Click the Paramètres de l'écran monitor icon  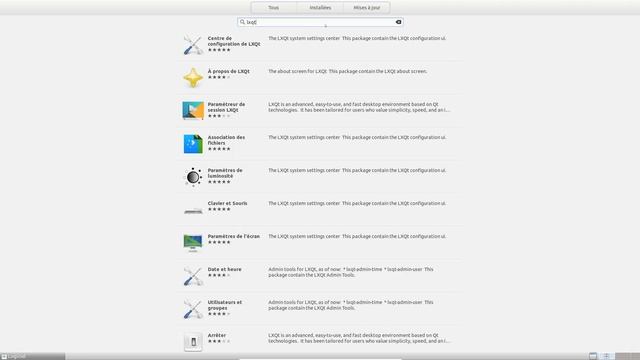[x=193, y=243]
